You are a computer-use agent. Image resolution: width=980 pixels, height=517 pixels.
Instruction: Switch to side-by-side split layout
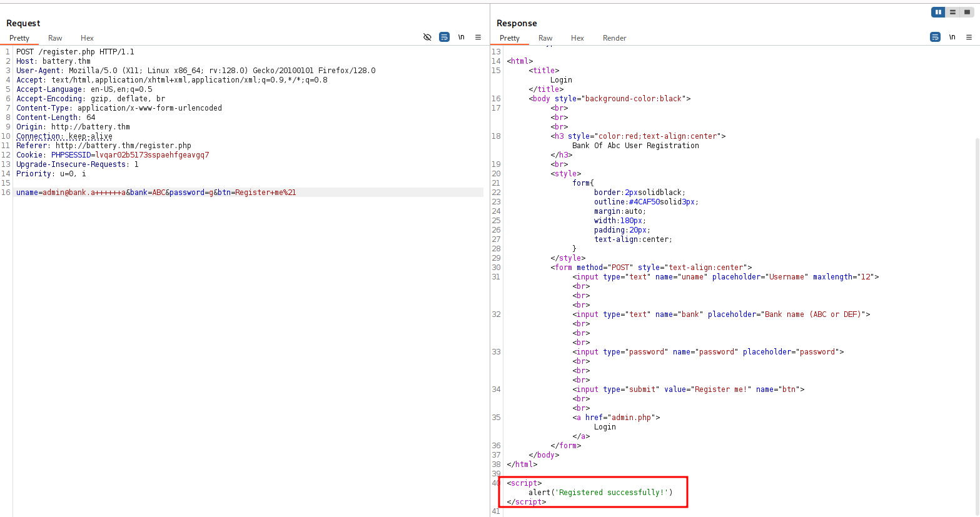(x=938, y=12)
